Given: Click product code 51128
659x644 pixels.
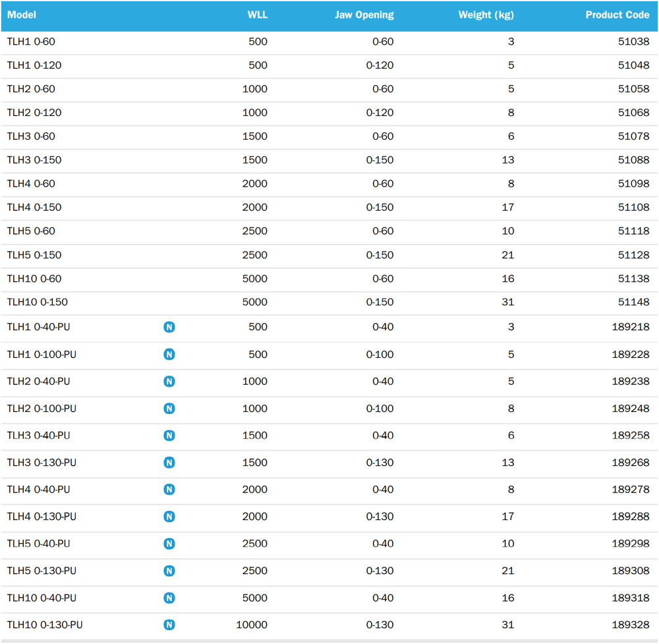Looking at the screenshot, I should tap(634, 255).
